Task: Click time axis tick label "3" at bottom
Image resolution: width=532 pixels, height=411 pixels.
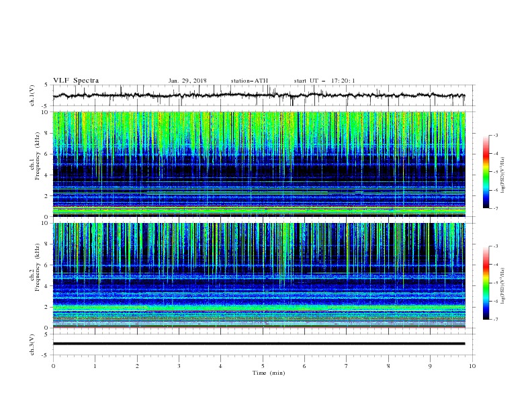Action: [x=179, y=366]
